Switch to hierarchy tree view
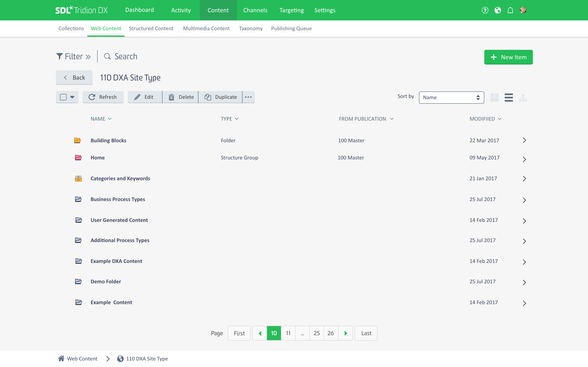The image size is (588, 367). coord(523,98)
